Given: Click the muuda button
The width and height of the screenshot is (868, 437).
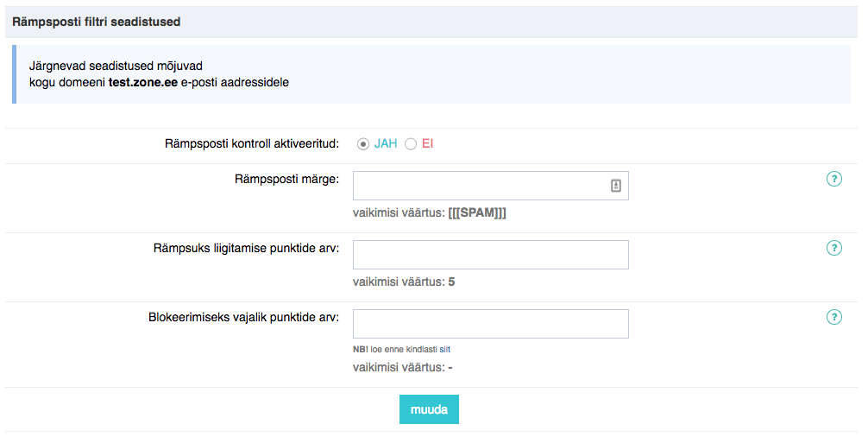Looking at the screenshot, I should 429,409.
